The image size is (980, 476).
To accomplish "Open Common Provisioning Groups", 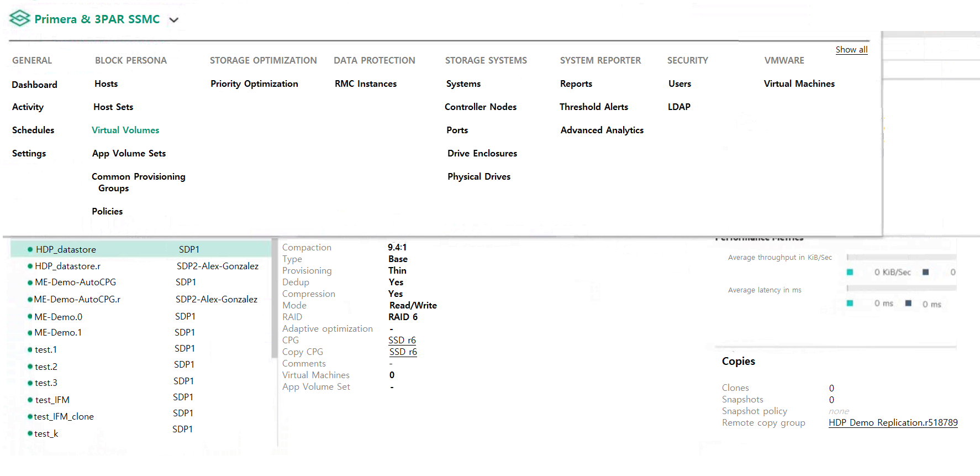I will (x=139, y=182).
